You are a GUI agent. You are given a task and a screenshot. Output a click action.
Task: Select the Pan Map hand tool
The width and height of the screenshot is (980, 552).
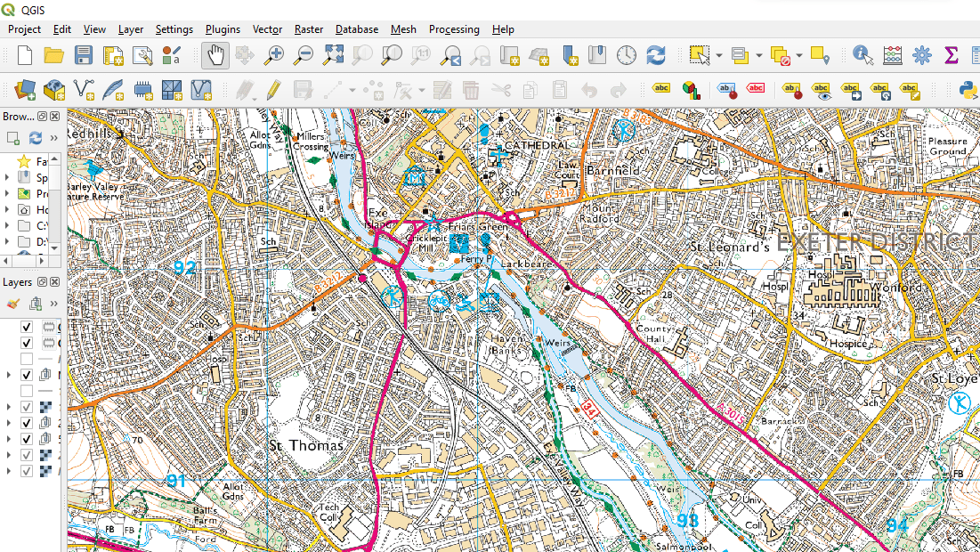(x=215, y=55)
